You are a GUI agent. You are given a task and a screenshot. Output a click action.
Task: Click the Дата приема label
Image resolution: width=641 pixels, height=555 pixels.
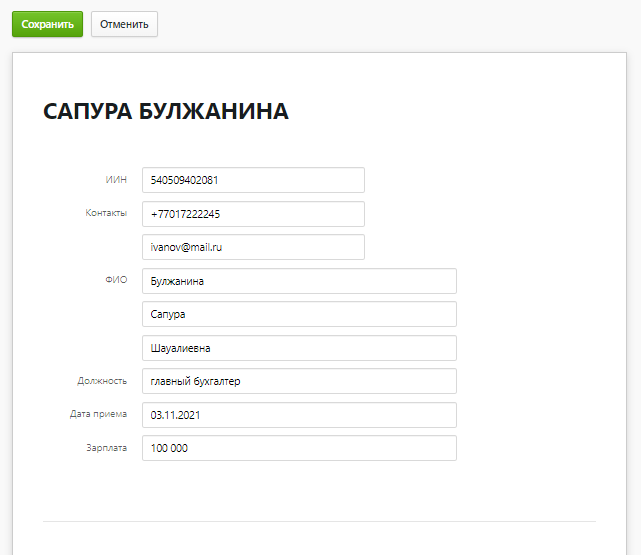(99, 414)
